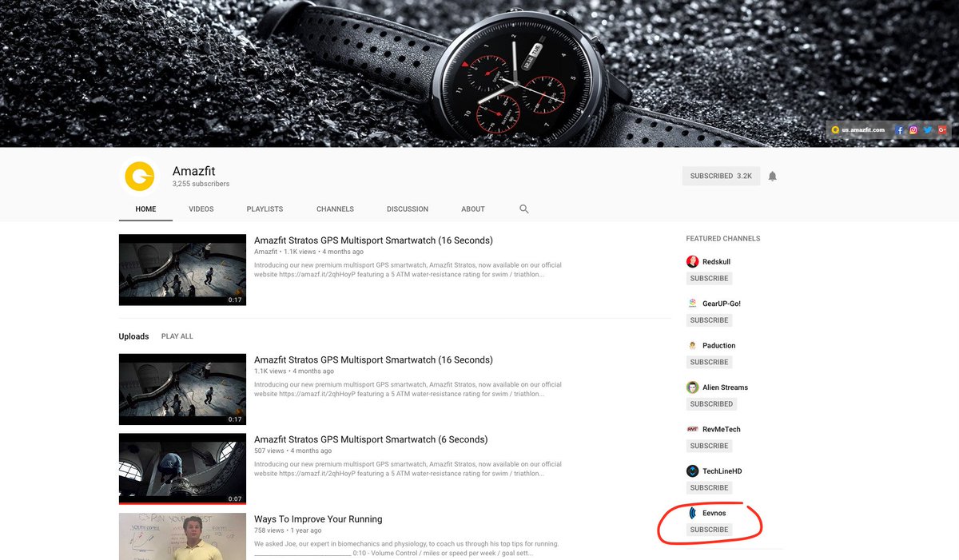This screenshot has height=560, width=959.
Task: Click the Alien Streams channel avatar
Action: 693,387
